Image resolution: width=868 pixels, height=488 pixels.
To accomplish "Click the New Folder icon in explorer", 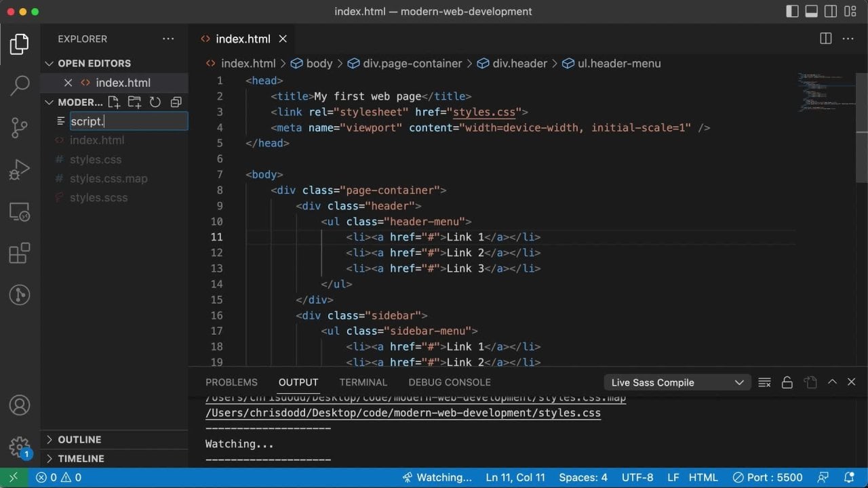I will (x=134, y=102).
